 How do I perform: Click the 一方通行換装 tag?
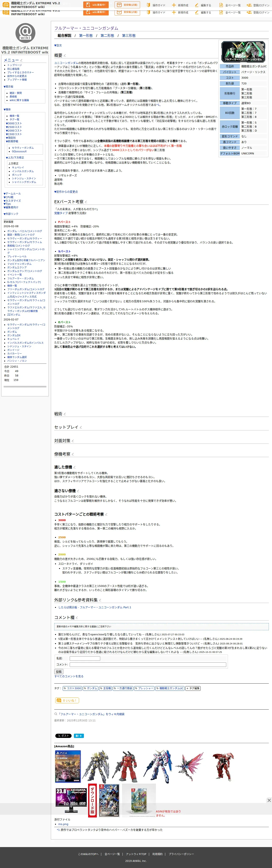[123, 688]
